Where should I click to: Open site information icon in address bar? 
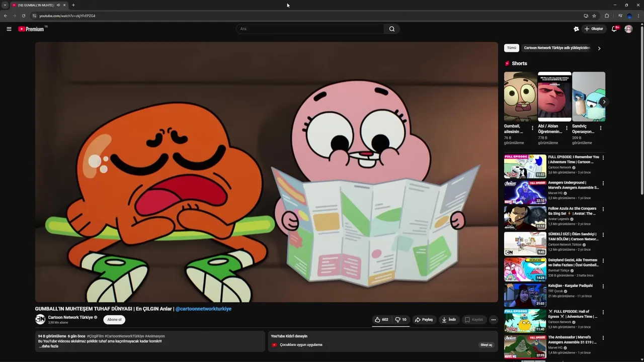[34, 16]
